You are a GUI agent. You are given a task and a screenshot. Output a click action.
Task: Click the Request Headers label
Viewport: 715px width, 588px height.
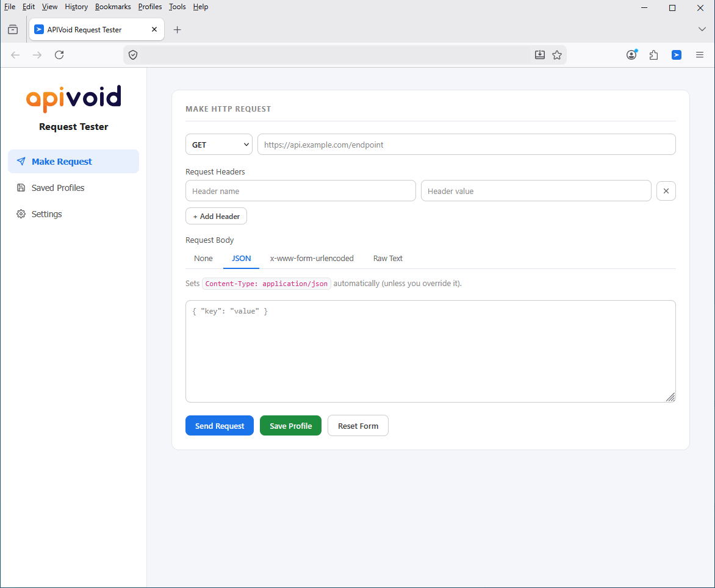[x=215, y=172]
